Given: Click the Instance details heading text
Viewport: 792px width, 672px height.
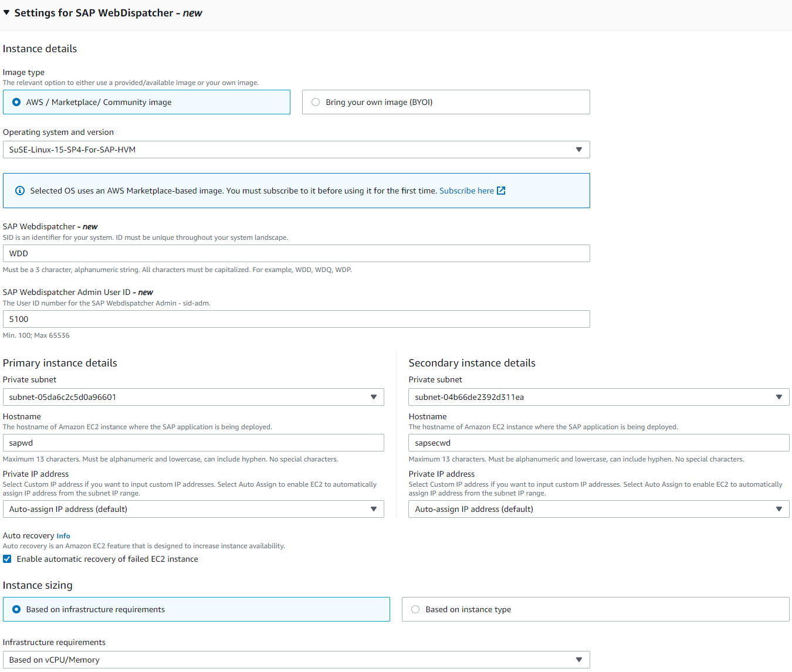Looking at the screenshot, I should point(40,49).
